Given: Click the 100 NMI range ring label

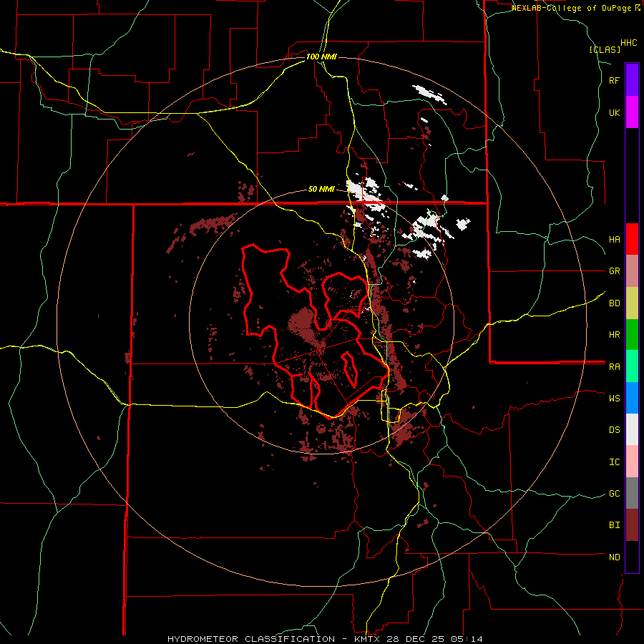Looking at the screenshot, I should point(321,57).
